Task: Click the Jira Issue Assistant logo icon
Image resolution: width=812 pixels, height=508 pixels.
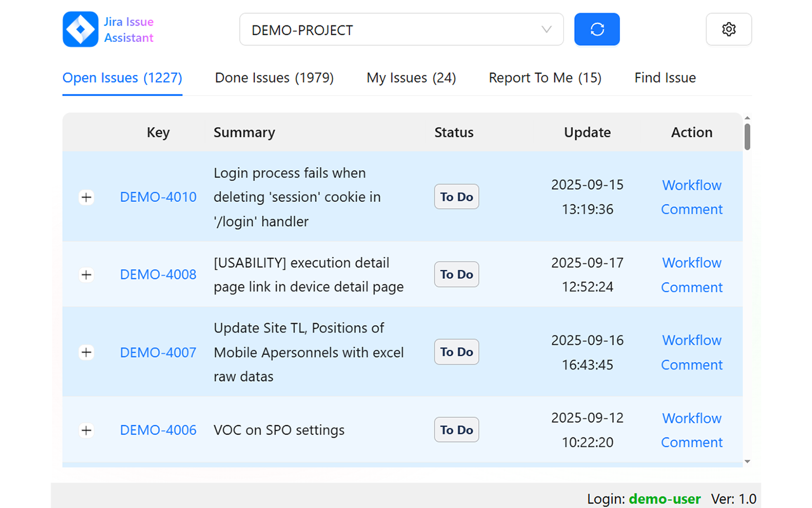Action: tap(81, 29)
